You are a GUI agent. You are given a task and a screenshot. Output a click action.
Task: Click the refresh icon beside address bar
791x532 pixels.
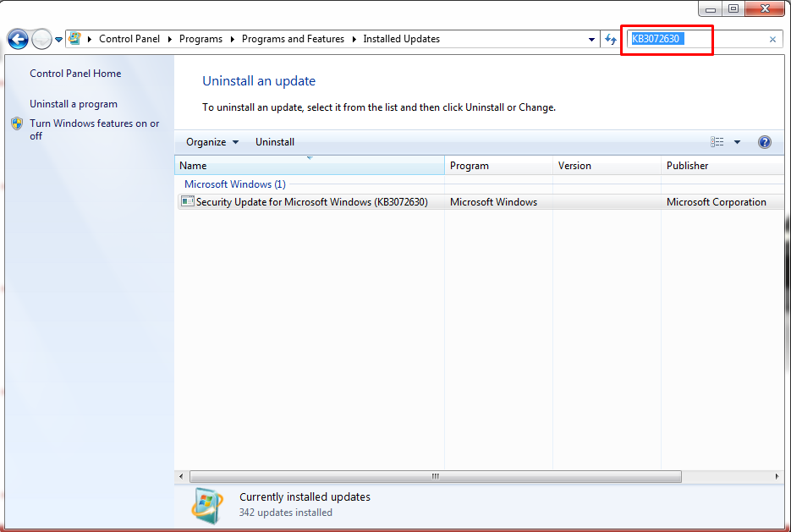coord(611,39)
